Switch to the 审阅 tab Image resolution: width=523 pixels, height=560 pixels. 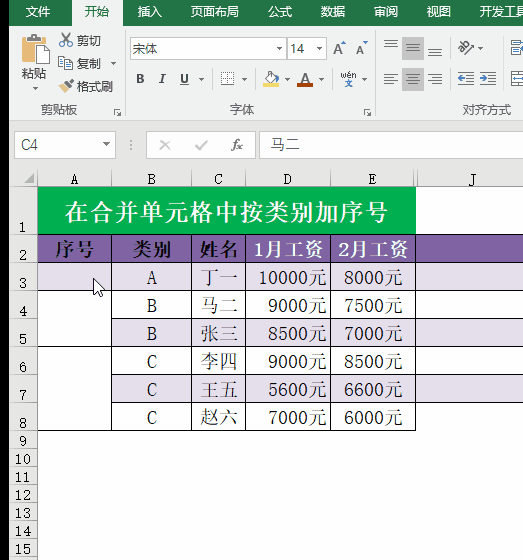click(x=385, y=12)
